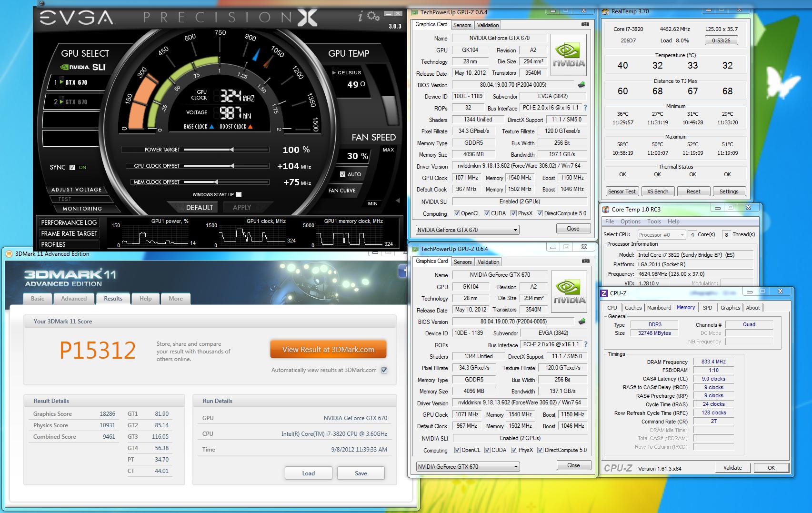Click the BIOS save chip icon in lower GPU-Z

pyautogui.click(x=582, y=322)
